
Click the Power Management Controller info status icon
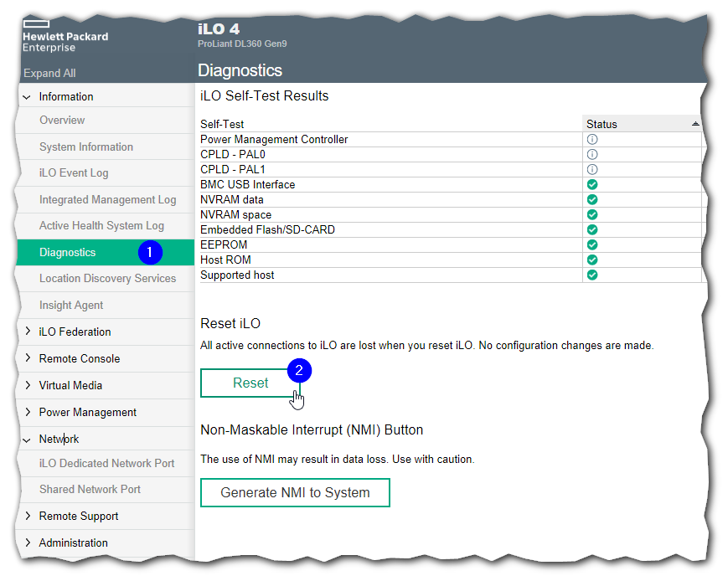[x=592, y=140]
